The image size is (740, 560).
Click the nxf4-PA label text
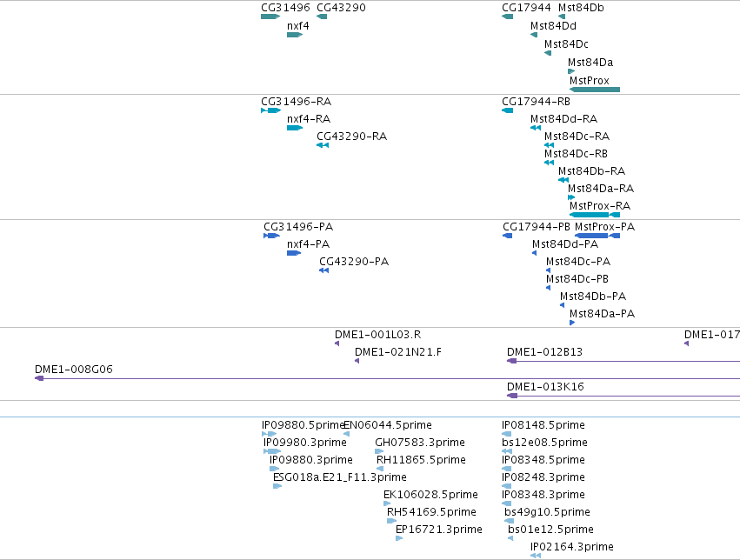coord(308,244)
